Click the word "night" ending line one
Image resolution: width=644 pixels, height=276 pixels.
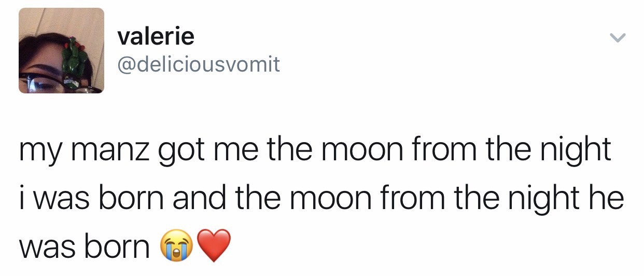click(x=575, y=150)
